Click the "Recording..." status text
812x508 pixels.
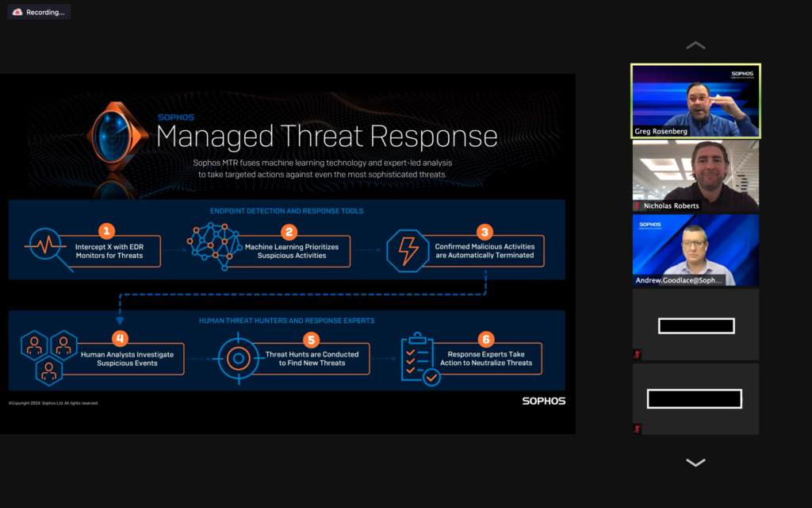click(45, 13)
